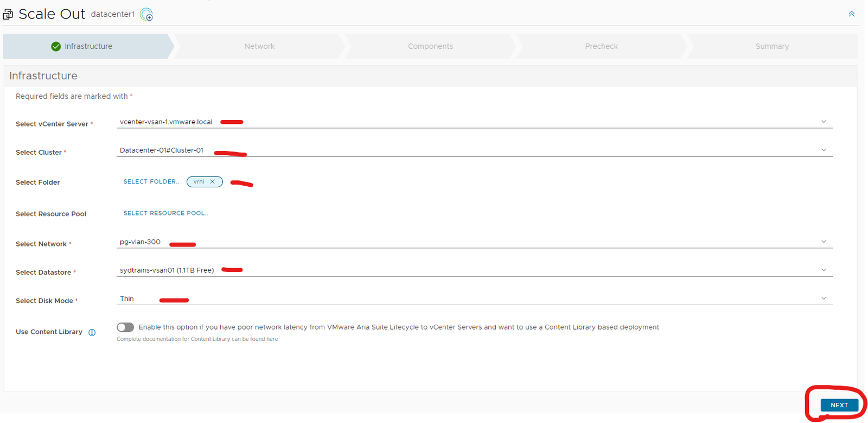Click vcenter-vsan-1.vmware.local value

coord(166,122)
